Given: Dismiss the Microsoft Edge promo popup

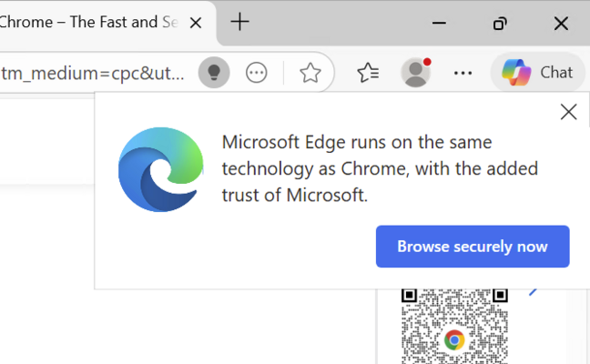Looking at the screenshot, I should tap(568, 112).
